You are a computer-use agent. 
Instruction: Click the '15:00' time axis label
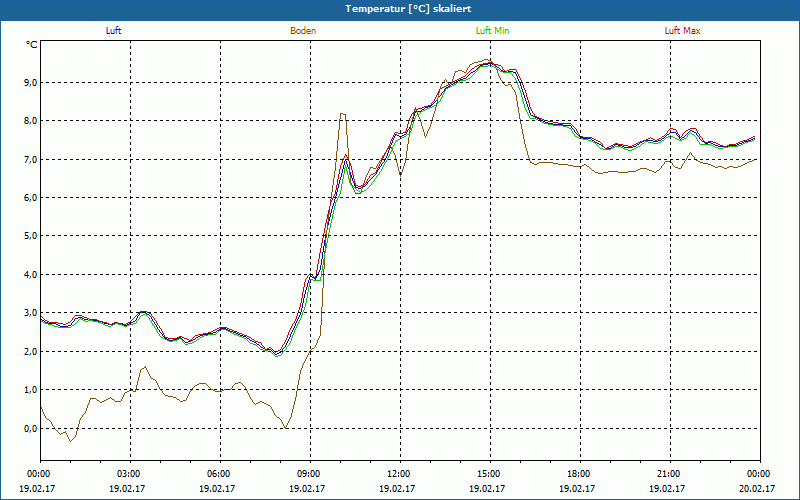[490, 474]
